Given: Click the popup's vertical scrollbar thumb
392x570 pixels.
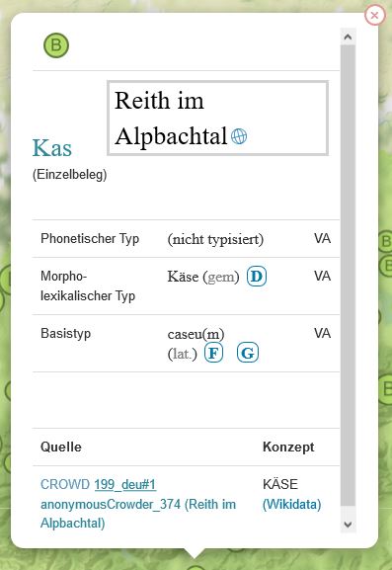Looking at the screenshot, I should (348, 276).
